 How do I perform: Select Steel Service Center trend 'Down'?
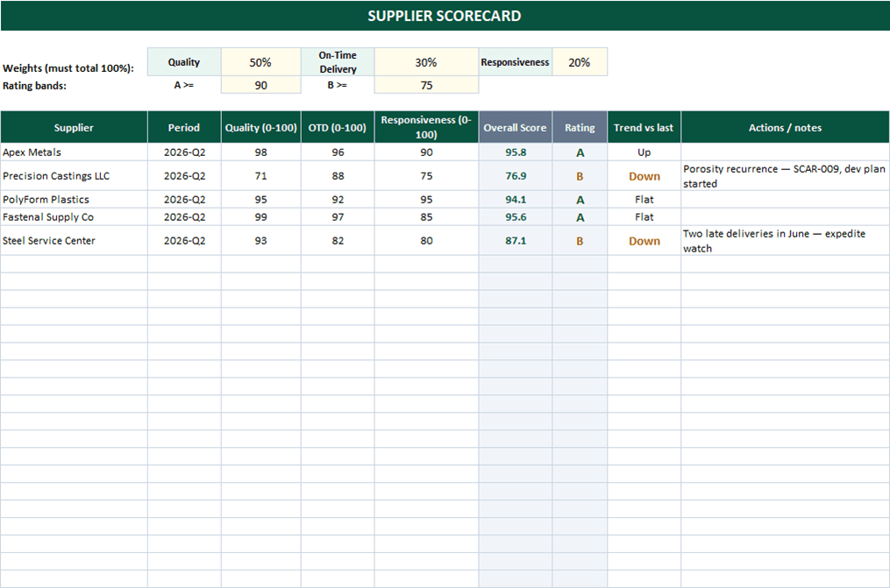[x=644, y=240]
